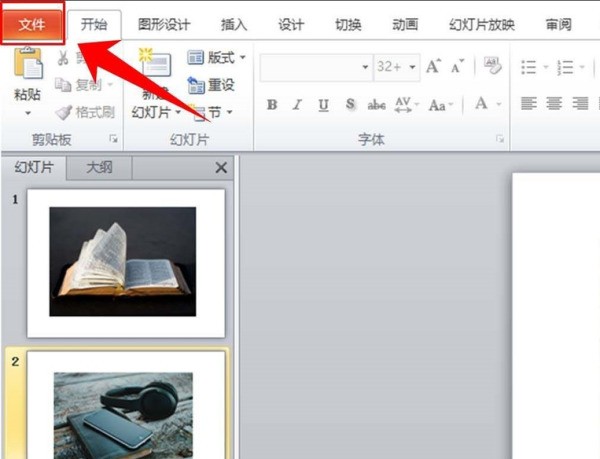Increase font size with larger A icon
Viewport: 600px width, 459px height.
tap(433, 67)
